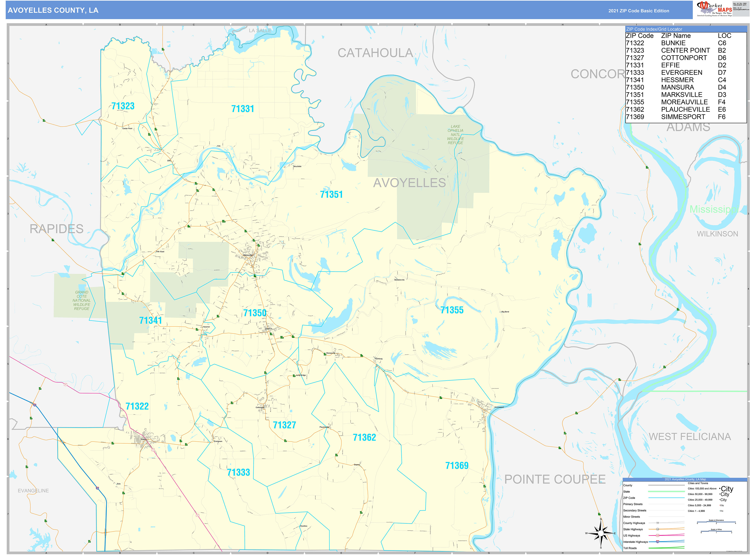Click the County Highways shield symbol in legend
The height and width of the screenshot is (555, 756).
click(658, 523)
